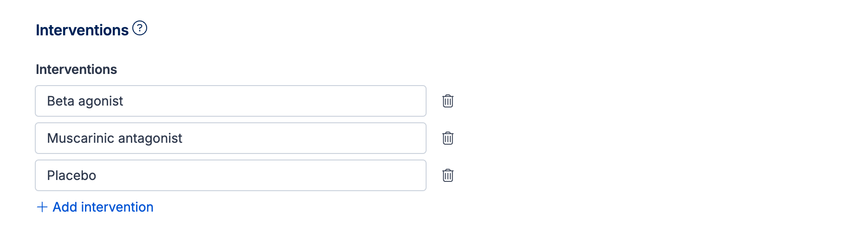Image resolution: width=868 pixels, height=233 pixels.
Task: Click the Add intervention link
Action: pos(103,207)
